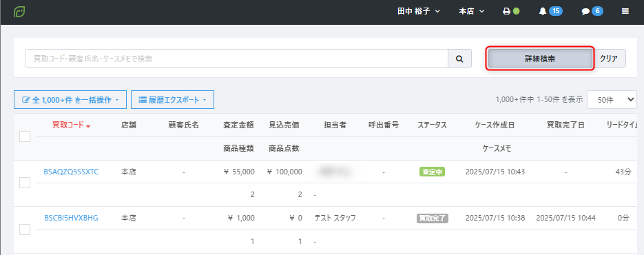Check the BSCBI5HVXBHG row checkbox
Screen dimensions: 644x255
[x=25, y=229]
